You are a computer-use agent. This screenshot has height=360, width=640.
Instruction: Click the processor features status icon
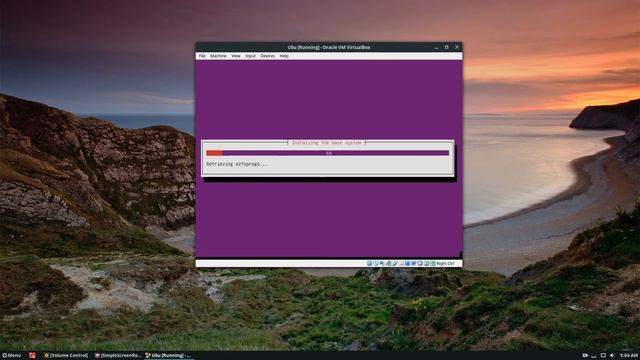click(x=420, y=264)
